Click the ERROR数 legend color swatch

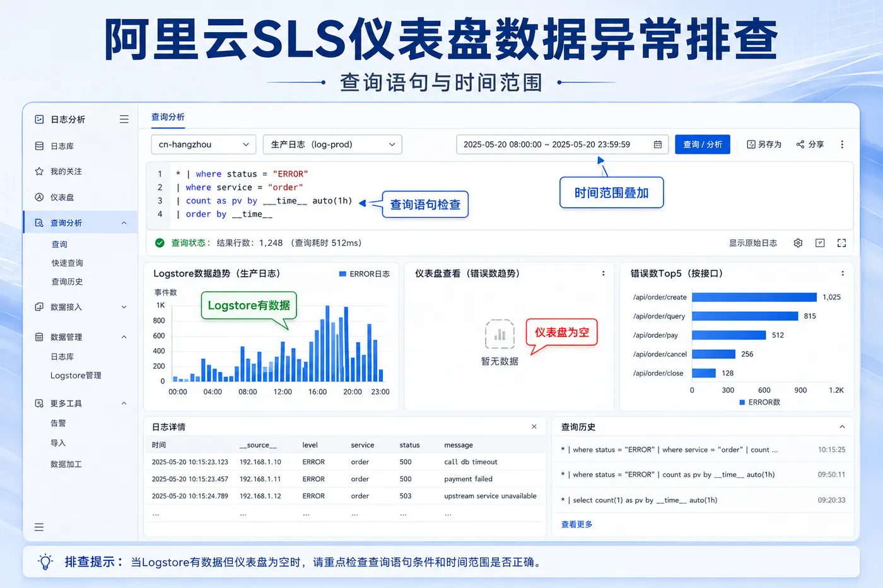point(742,402)
